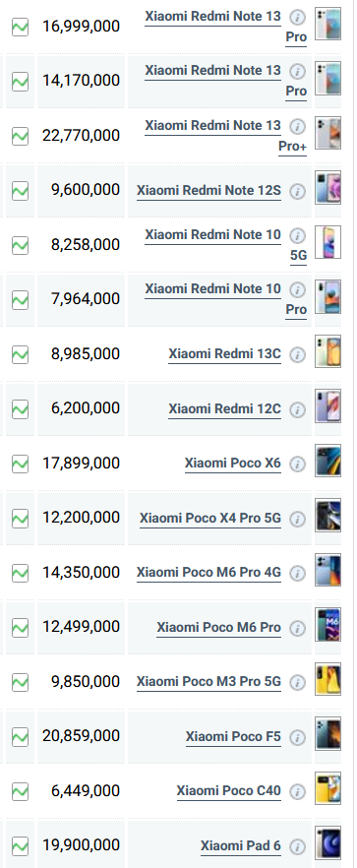
Task: Open Xiaomi Redmi Note 13 Pro+ link
Action: [x=226, y=136]
